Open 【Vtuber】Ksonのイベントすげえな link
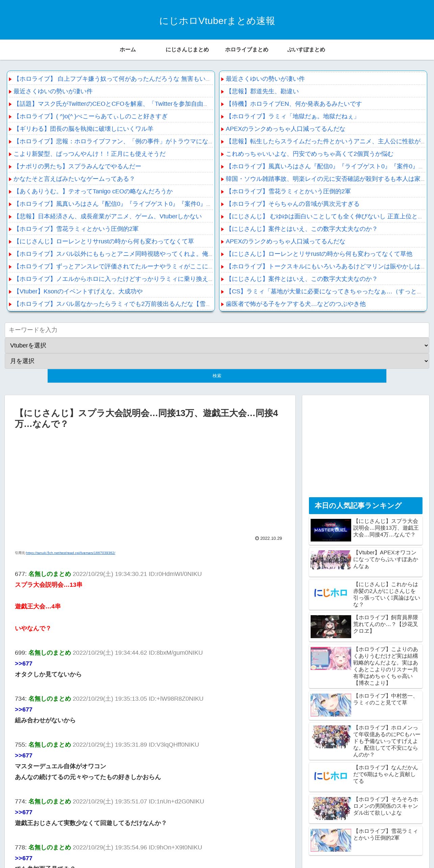Viewport: 434px width, 868px height. click(78, 291)
